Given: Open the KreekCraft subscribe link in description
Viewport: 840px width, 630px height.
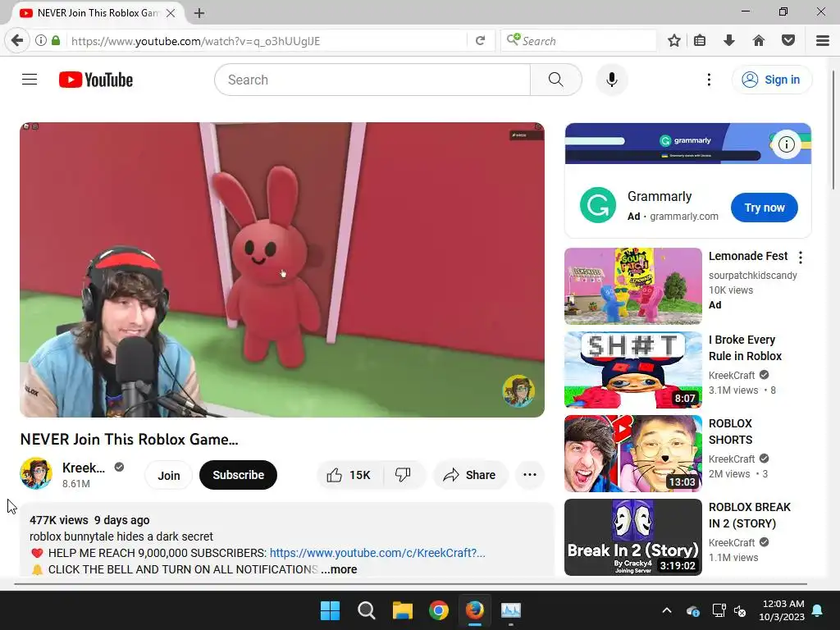Looking at the screenshot, I should coord(377,553).
